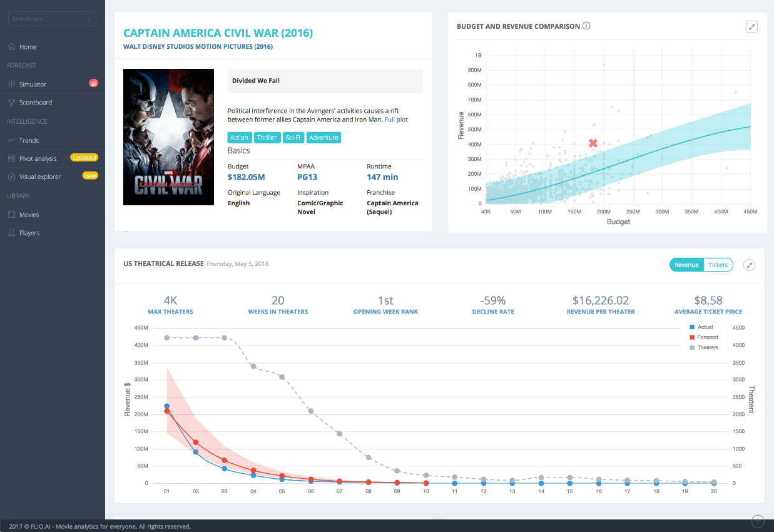This screenshot has width=774, height=532.
Task: Click the Scoreboard trophy icon
Action: pyautogui.click(x=11, y=102)
